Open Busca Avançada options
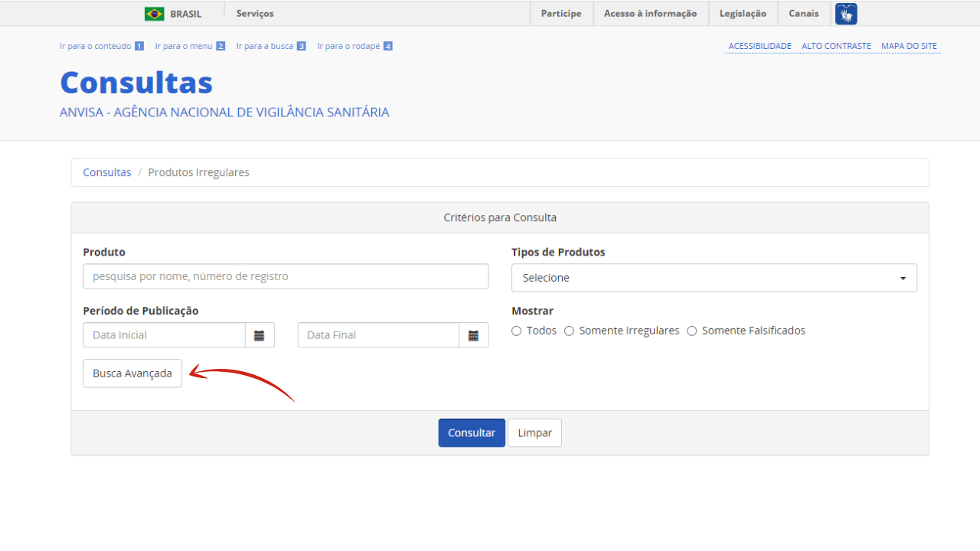 (x=132, y=373)
